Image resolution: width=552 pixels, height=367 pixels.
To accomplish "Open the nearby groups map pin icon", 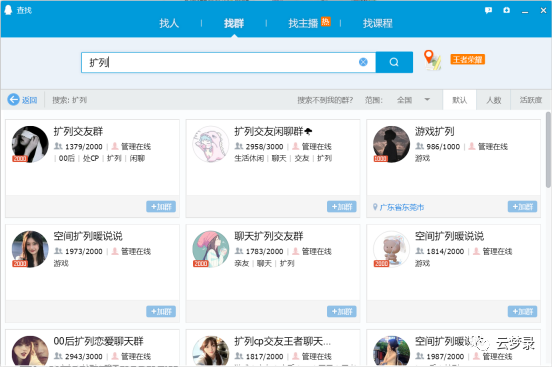I will (432, 60).
